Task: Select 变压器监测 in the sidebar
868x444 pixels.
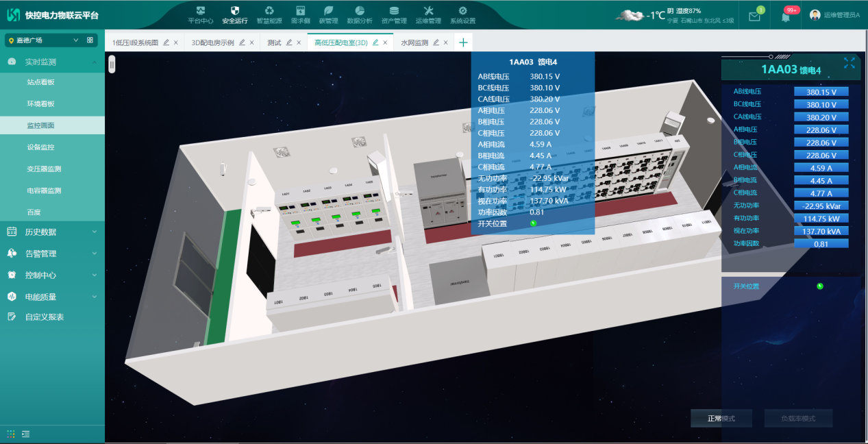Action: (52, 169)
